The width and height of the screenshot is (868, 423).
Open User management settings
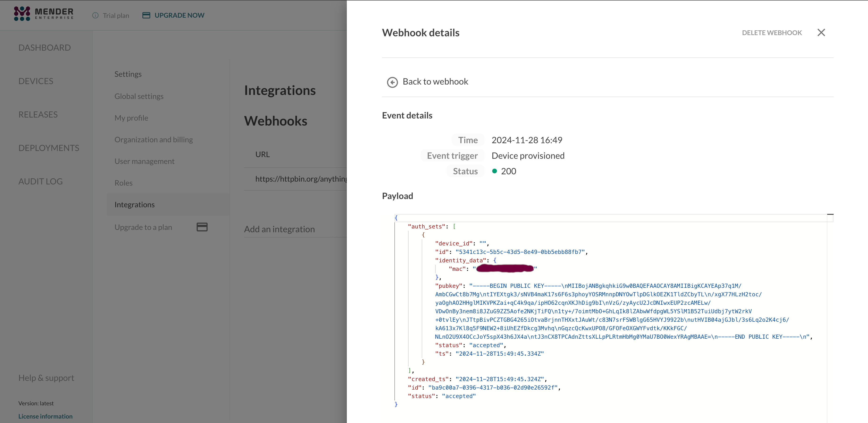[144, 161]
